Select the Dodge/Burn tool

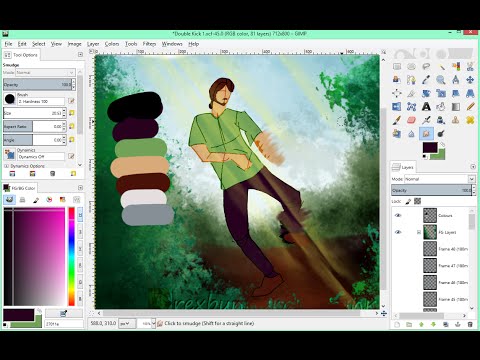[441, 134]
